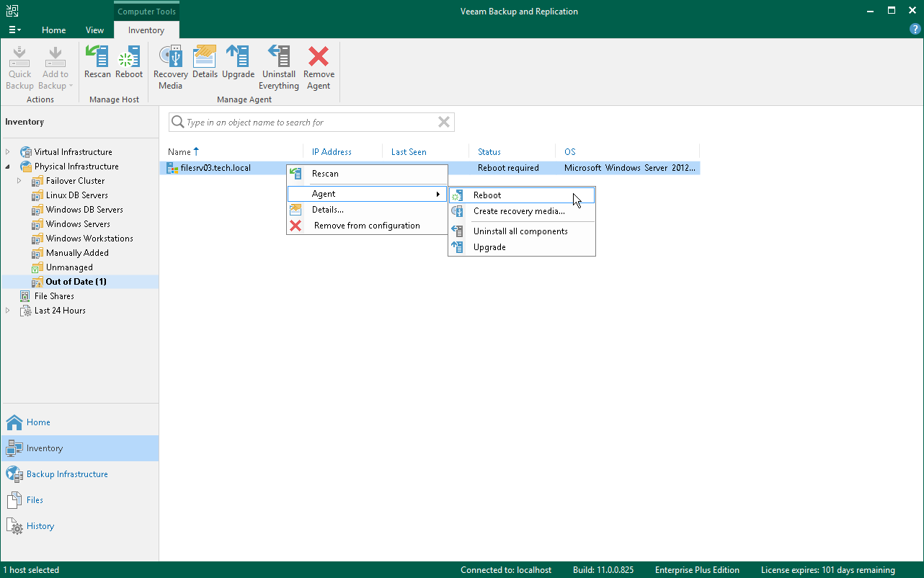Open the Home navigation view

79,422
